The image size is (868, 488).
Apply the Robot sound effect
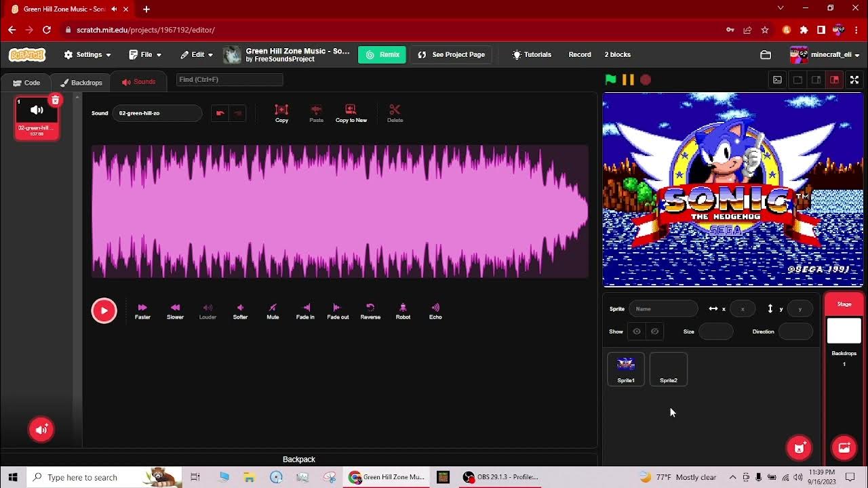pyautogui.click(x=403, y=311)
